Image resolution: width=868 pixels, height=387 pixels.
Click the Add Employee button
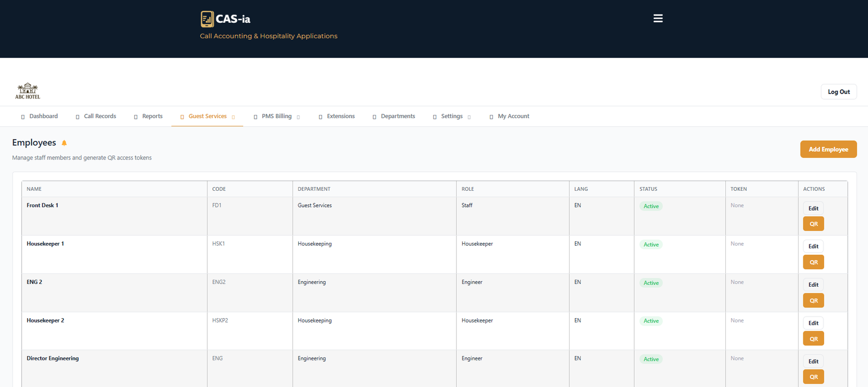click(828, 150)
